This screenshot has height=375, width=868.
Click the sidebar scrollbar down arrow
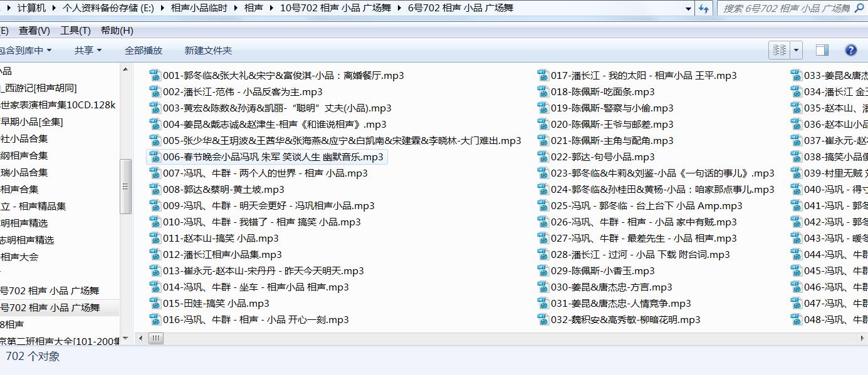coord(125,338)
